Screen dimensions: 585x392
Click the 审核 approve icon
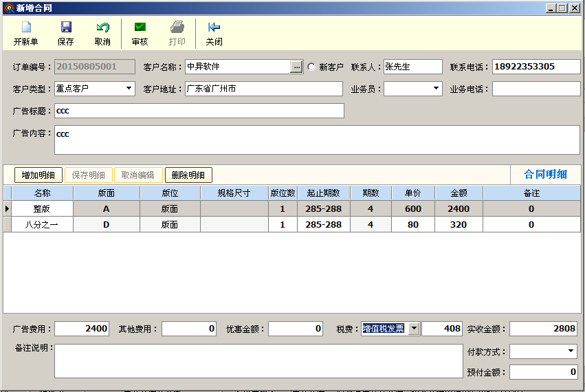click(140, 28)
